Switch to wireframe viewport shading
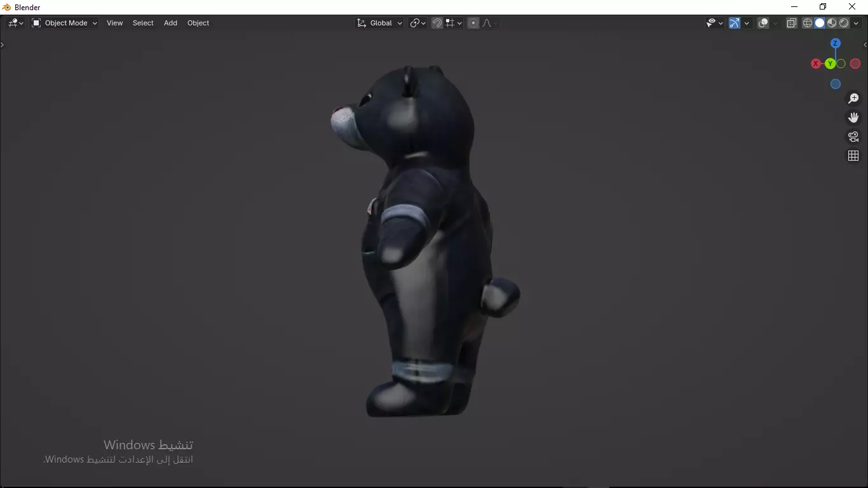Viewport: 868px width, 488px height. [808, 23]
